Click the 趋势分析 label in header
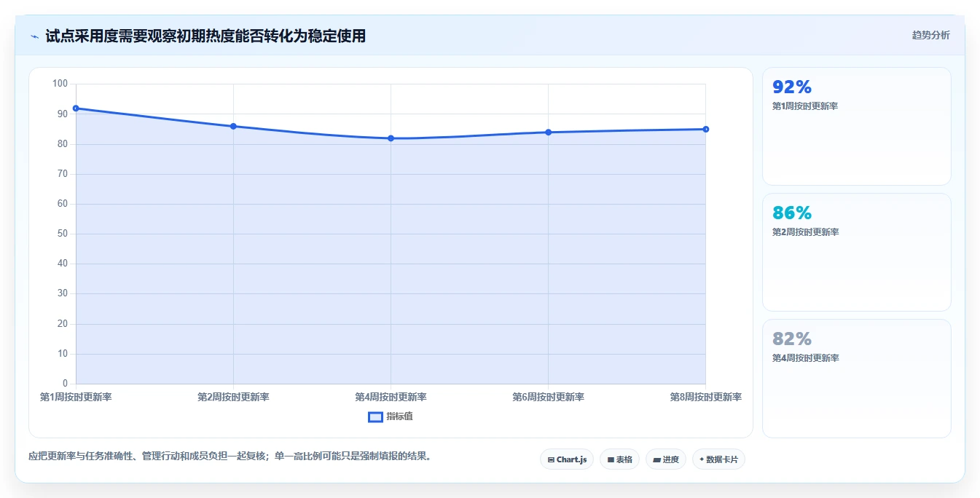 (931, 35)
